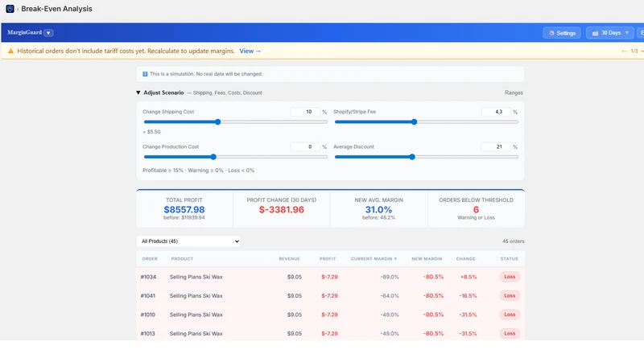644x362 pixels.
Task: Click the Change Shipping Cost slider handle
Action: click(218, 122)
